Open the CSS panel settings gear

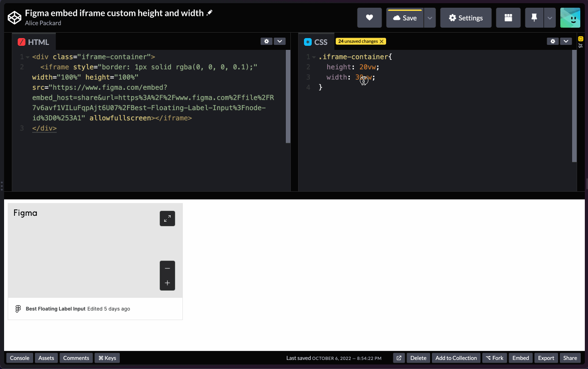(553, 41)
